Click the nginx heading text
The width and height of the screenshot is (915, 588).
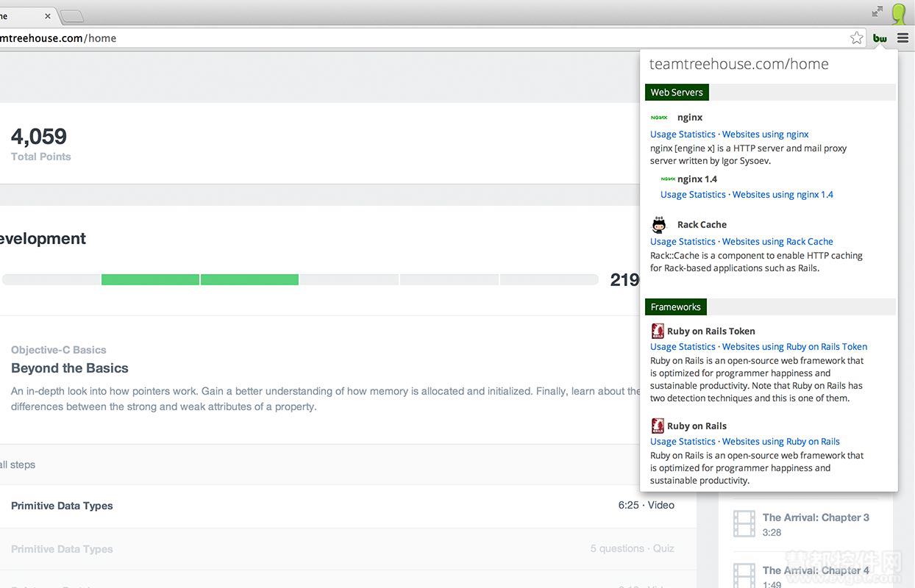click(690, 118)
